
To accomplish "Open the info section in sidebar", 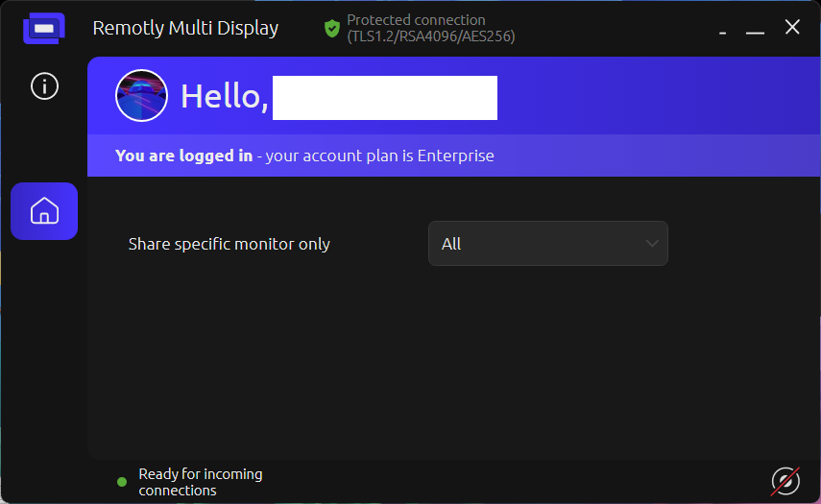I will pyautogui.click(x=44, y=85).
